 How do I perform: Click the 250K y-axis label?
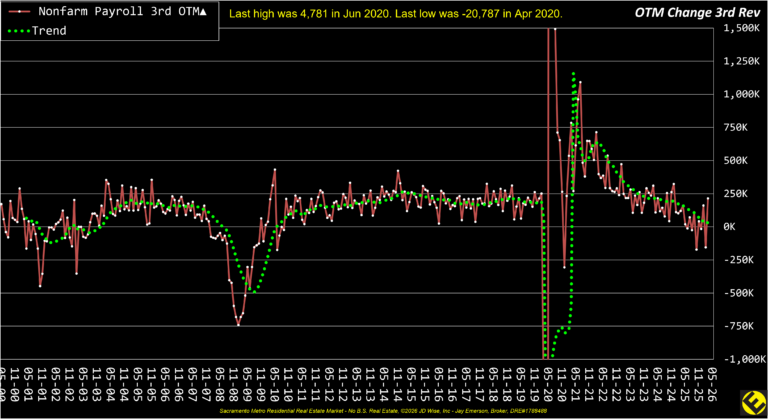click(735, 194)
